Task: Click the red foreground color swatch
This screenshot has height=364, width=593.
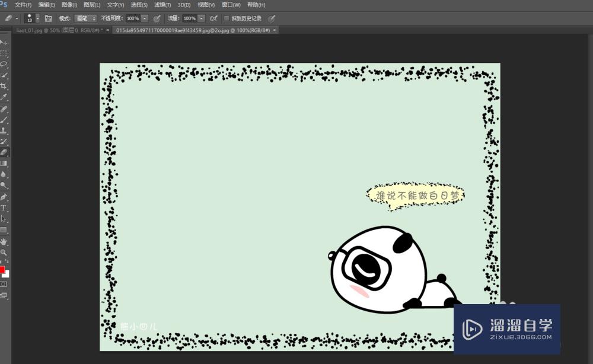Action: 2,270
